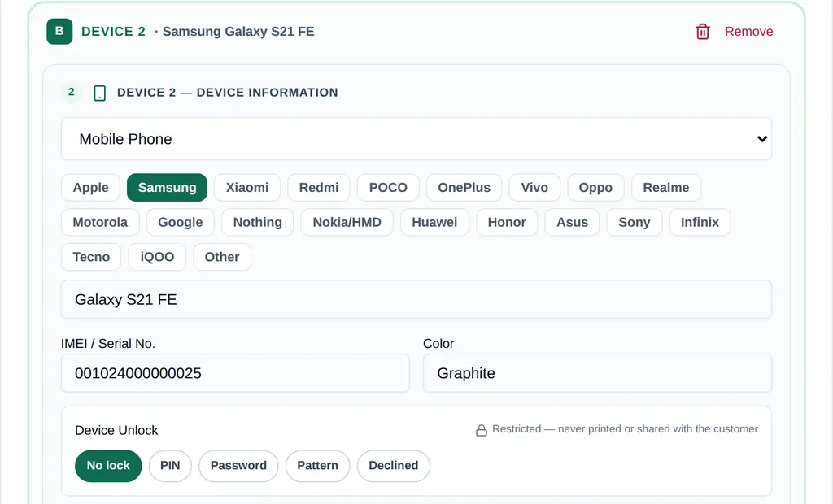Select the POCO brand chip
833x504 pixels.
(x=388, y=188)
